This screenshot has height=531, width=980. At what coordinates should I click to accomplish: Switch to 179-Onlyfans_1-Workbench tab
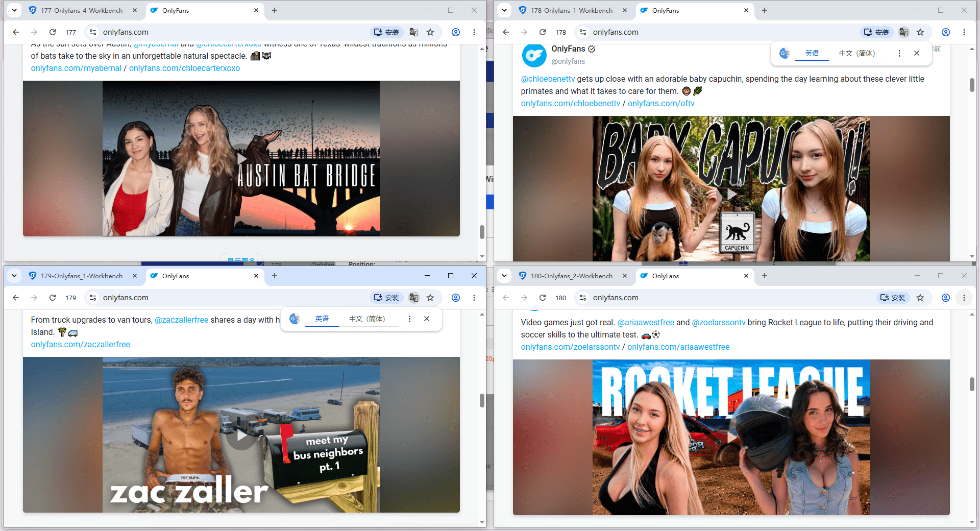pos(82,276)
